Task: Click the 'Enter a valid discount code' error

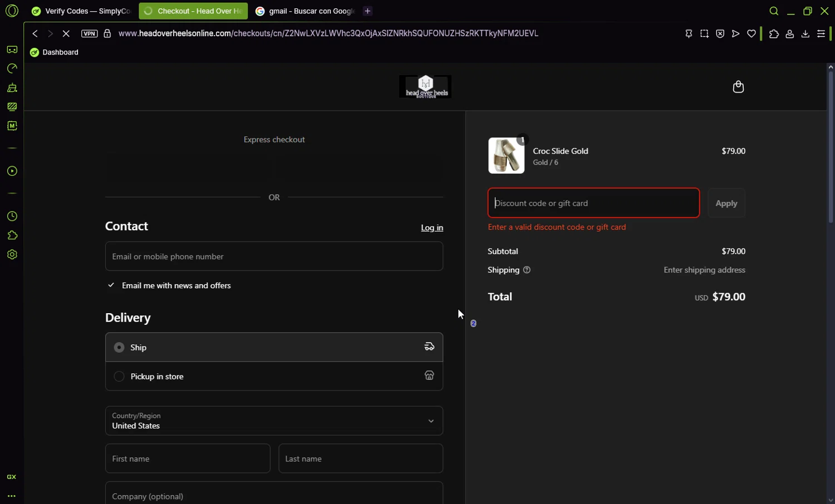Action: (x=557, y=228)
